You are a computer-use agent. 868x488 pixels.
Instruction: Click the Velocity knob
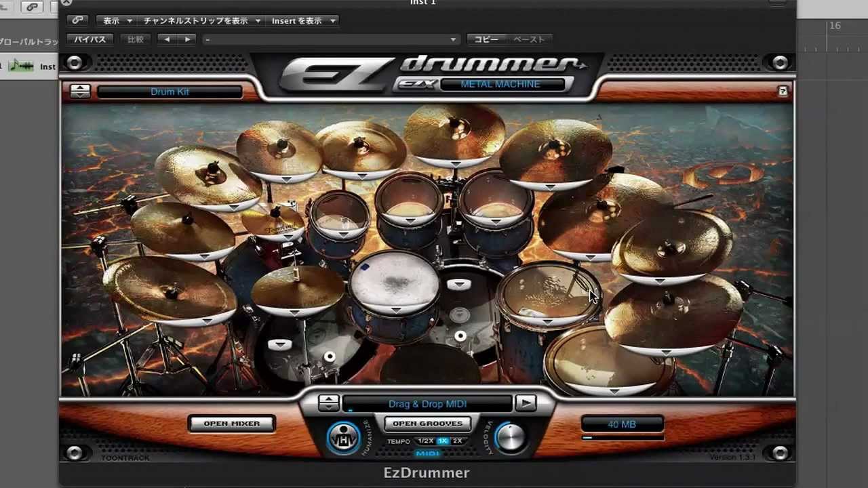tap(511, 437)
